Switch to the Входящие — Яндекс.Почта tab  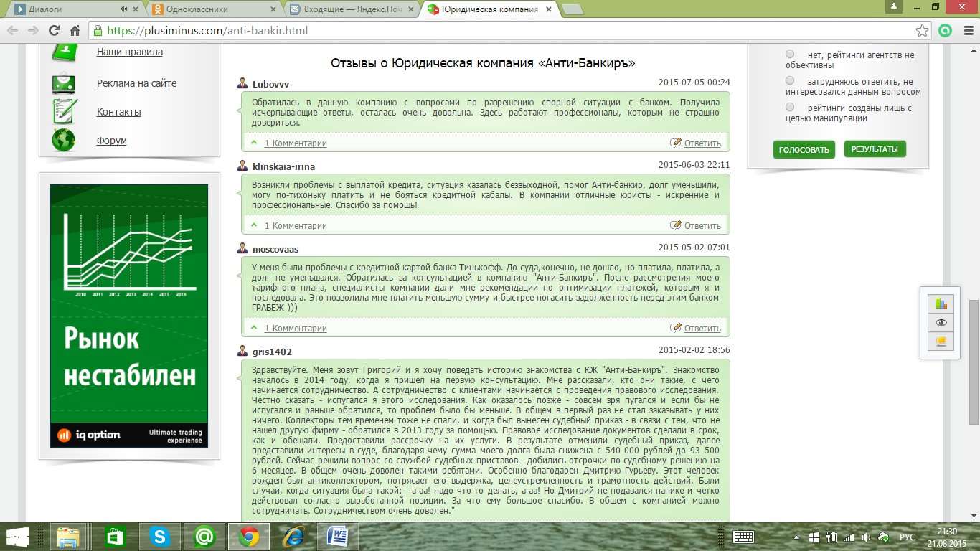pos(352,9)
